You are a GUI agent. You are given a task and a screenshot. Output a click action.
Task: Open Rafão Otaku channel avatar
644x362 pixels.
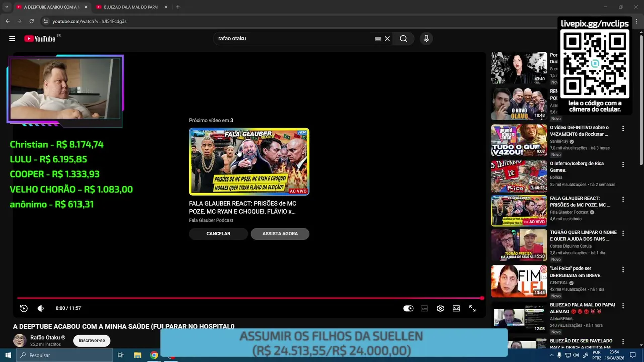[20, 340]
